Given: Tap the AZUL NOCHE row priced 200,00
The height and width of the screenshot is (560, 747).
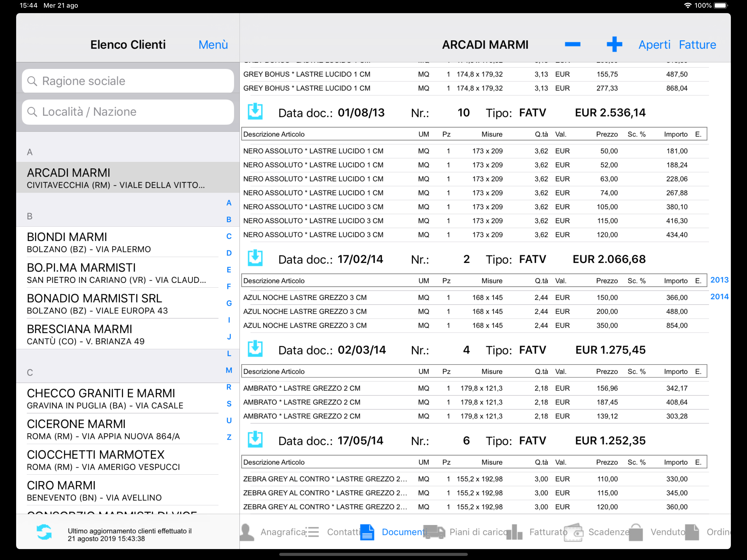Looking at the screenshot, I should [474, 311].
